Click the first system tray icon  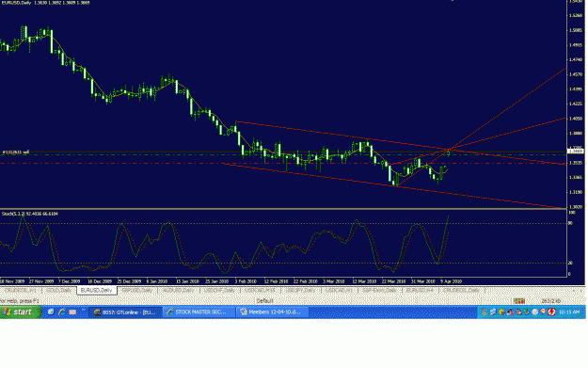pos(485,312)
